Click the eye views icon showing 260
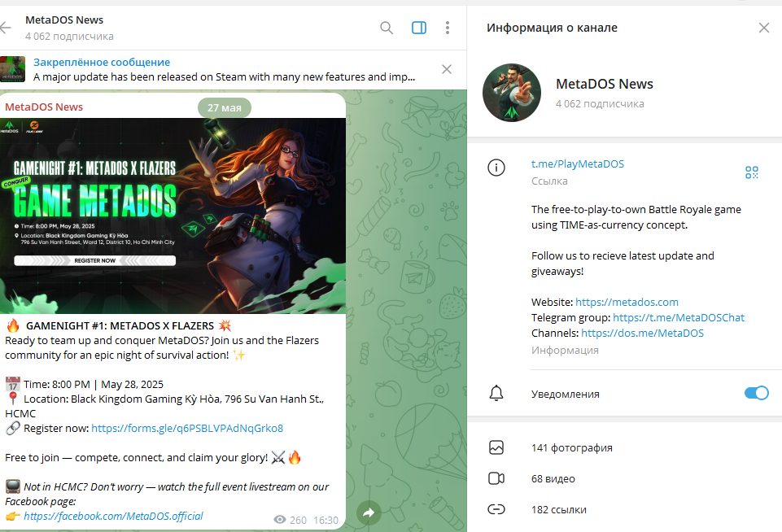This screenshot has height=532, width=782. pyautogui.click(x=280, y=520)
